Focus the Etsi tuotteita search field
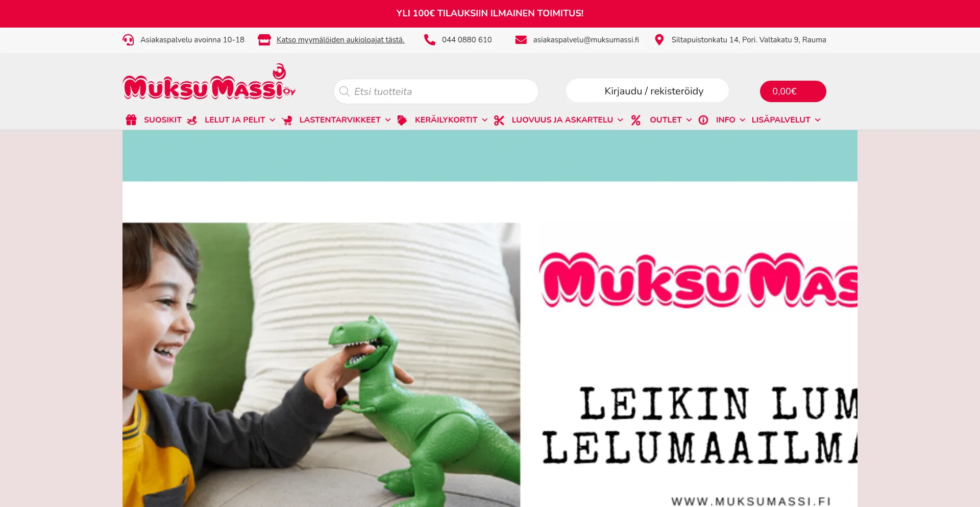 tap(436, 91)
